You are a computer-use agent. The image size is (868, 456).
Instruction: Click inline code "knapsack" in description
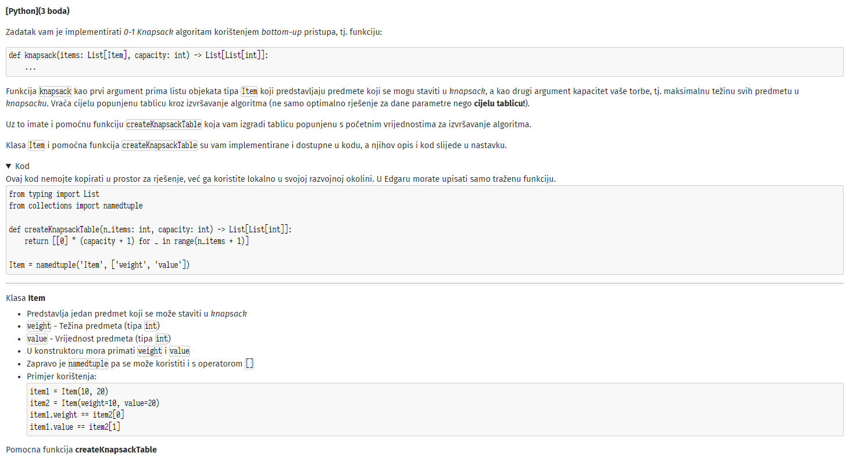(x=55, y=91)
